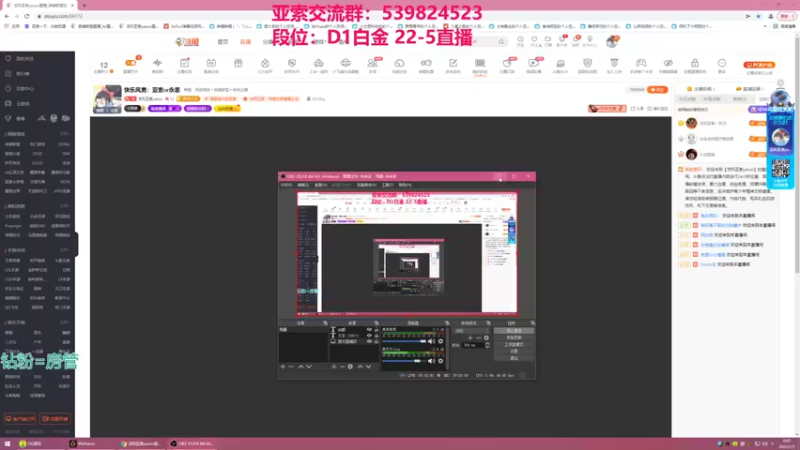Mute the mic/Aux channel in OBS mixer
The width and height of the screenshot is (800, 450).
tap(432, 361)
